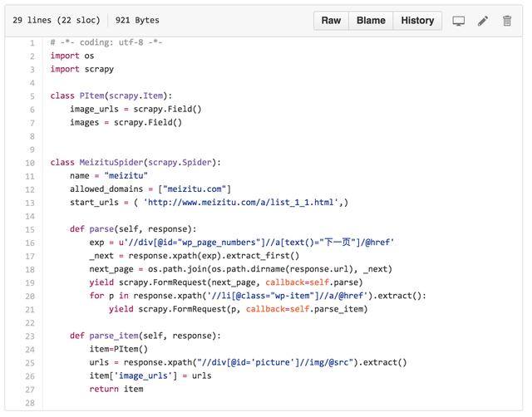This screenshot has height=417, width=532.
Task: Select line number 27
Action: click(x=30, y=389)
